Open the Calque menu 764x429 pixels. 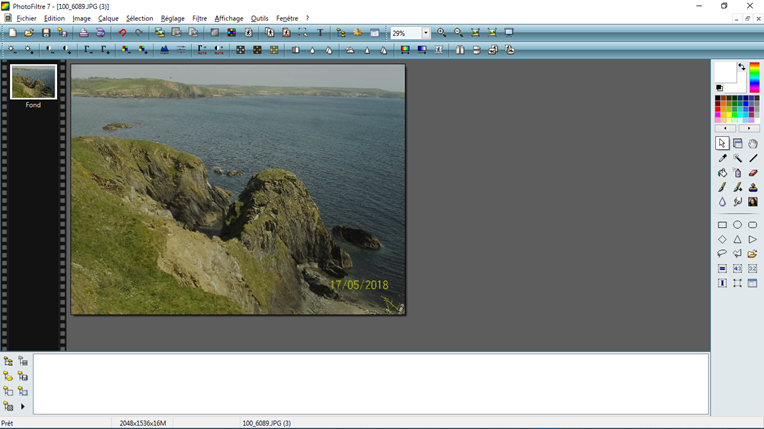(x=108, y=18)
